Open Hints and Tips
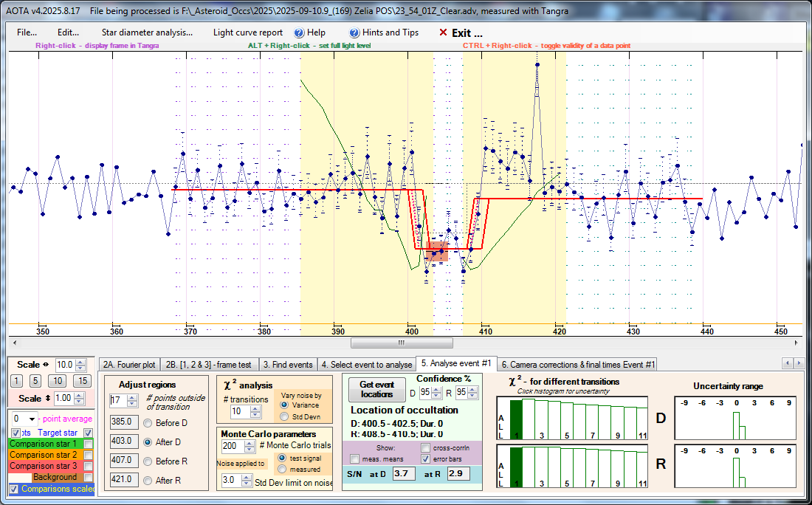Screen dimensions: 812x505 pos(390,32)
